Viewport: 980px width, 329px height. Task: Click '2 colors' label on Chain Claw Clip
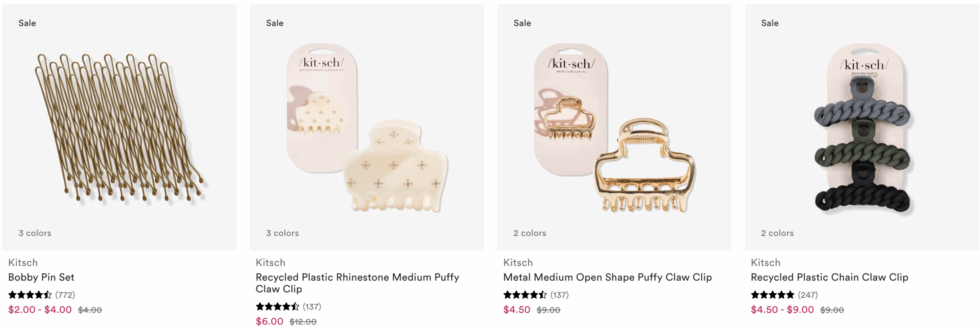[777, 233]
